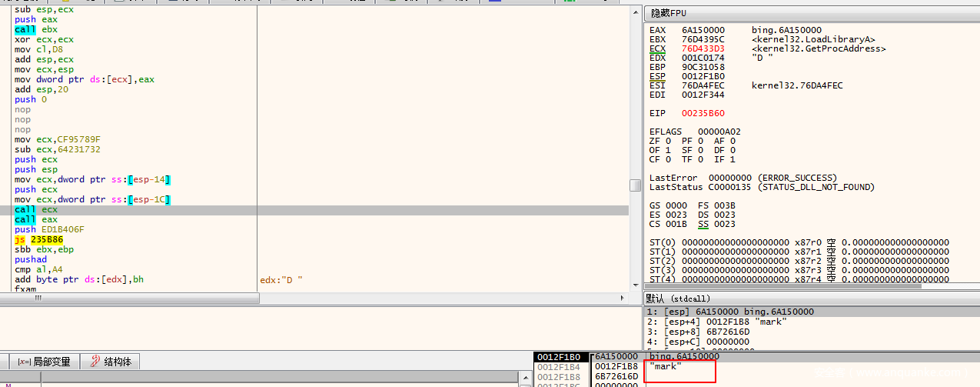The height and width of the screenshot is (387, 980).
Task: Click the 隐藏FPU button
Action: click(669, 13)
